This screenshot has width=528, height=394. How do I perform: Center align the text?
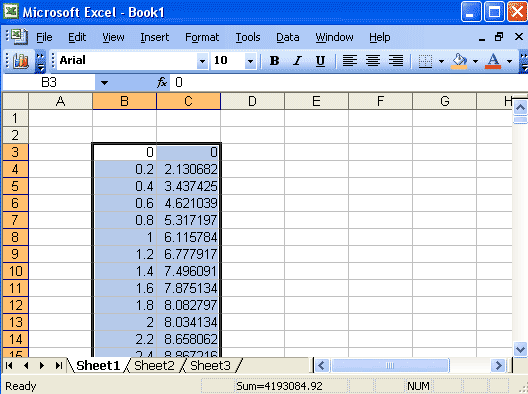click(x=373, y=61)
